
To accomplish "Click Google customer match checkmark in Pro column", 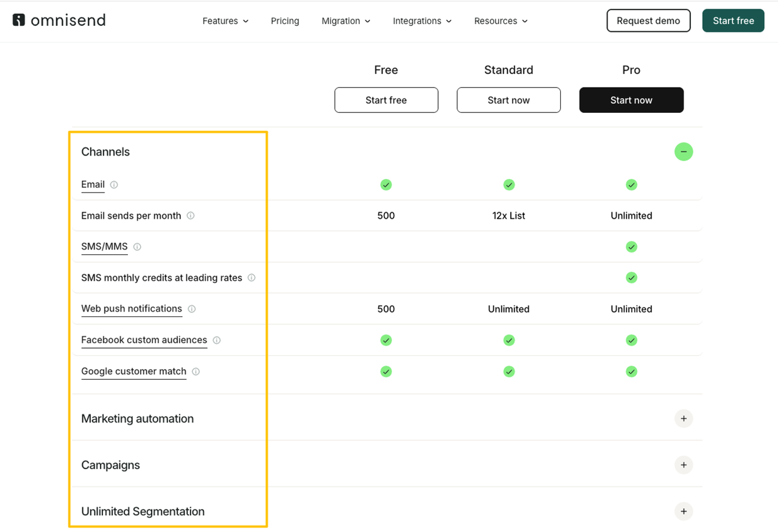I will [x=632, y=372].
